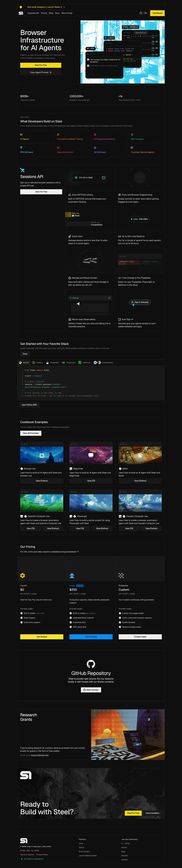
Task: Open the steel-browser GitHub repository button
Action: point(91,690)
